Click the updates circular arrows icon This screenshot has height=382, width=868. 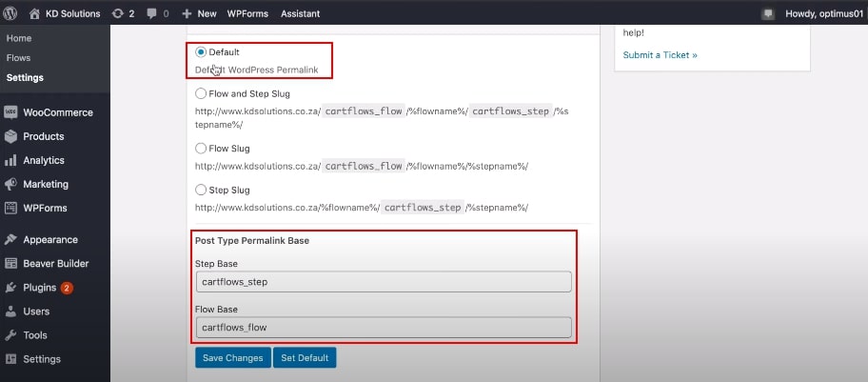(x=117, y=13)
